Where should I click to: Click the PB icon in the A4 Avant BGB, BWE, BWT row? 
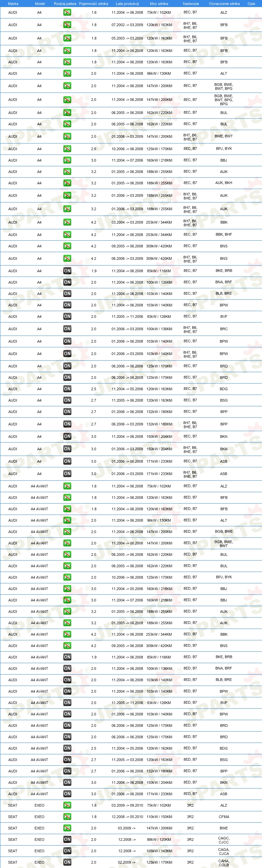[x=67, y=543]
